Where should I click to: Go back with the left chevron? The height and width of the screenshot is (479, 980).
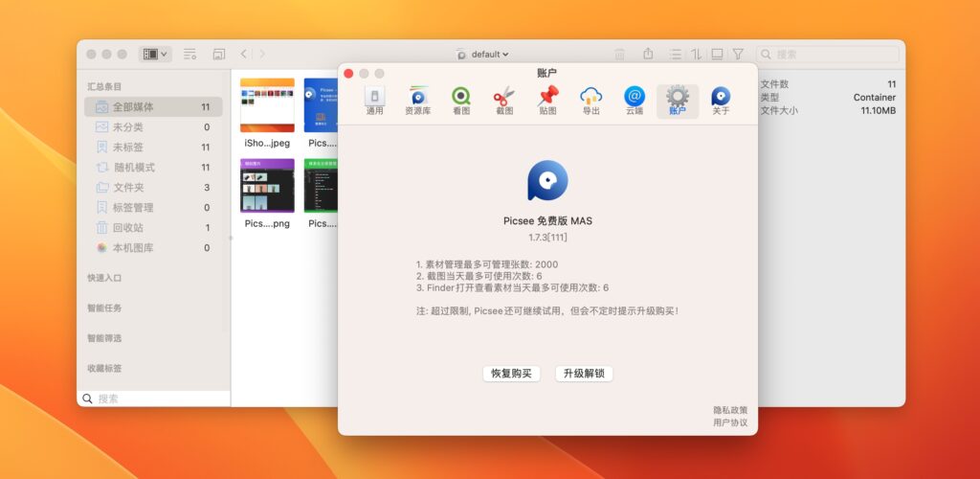tap(244, 55)
